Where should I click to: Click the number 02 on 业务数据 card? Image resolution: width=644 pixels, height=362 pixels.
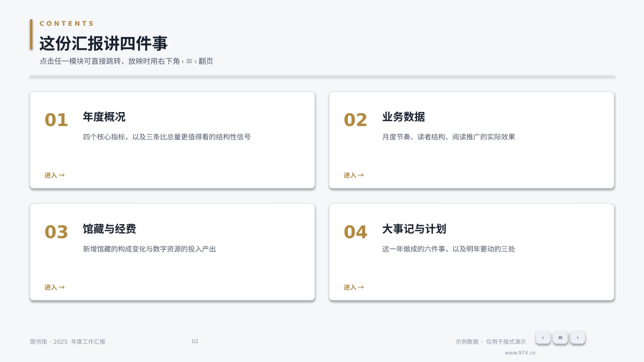(x=355, y=120)
